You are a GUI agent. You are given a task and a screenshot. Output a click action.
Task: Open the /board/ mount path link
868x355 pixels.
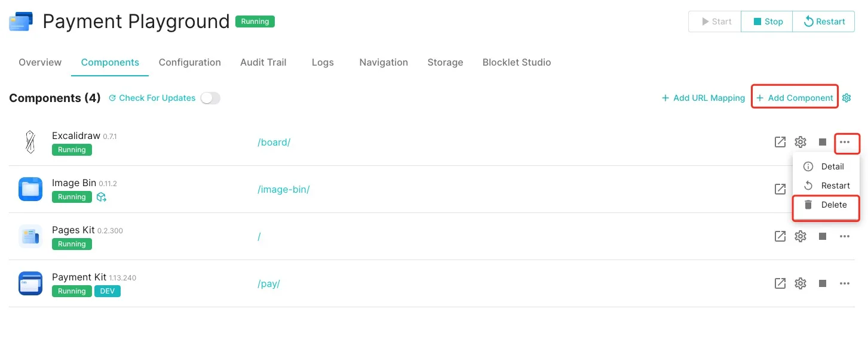tap(274, 142)
